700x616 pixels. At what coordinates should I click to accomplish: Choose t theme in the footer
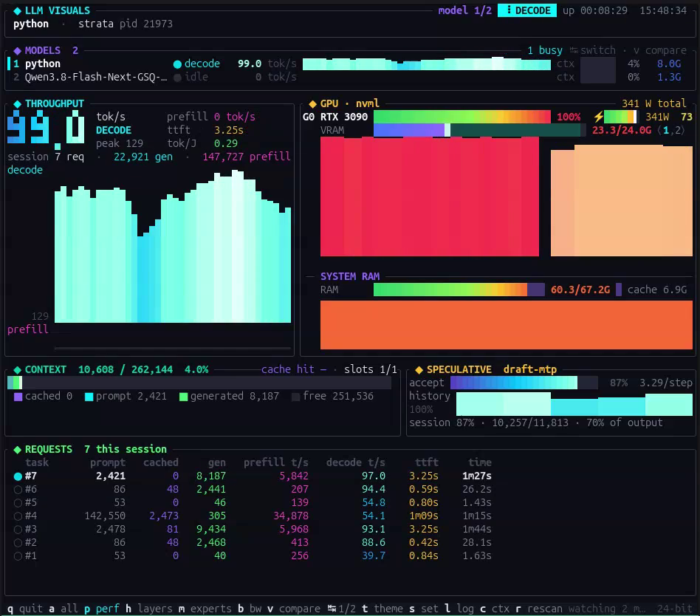382,609
